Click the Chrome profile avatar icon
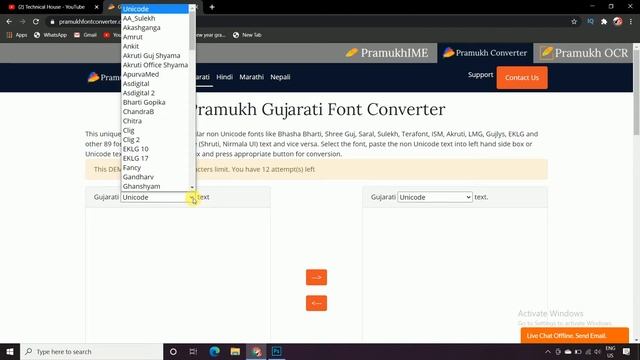The width and height of the screenshot is (640, 360). [x=618, y=22]
